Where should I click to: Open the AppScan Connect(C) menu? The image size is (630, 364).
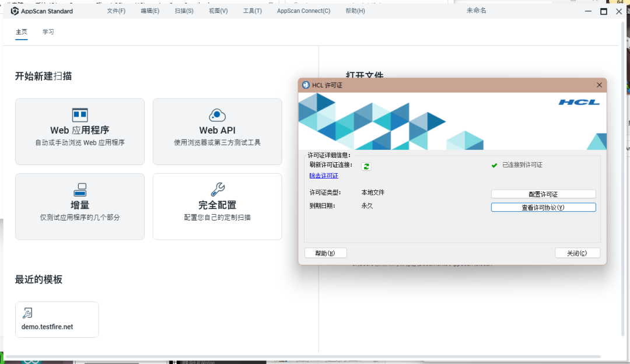[303, 11]
